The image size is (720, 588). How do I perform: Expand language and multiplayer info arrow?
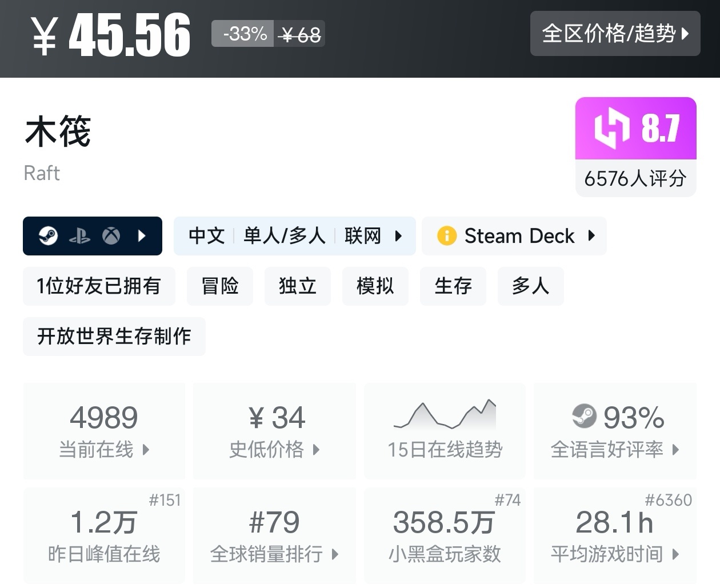(398, 235)
